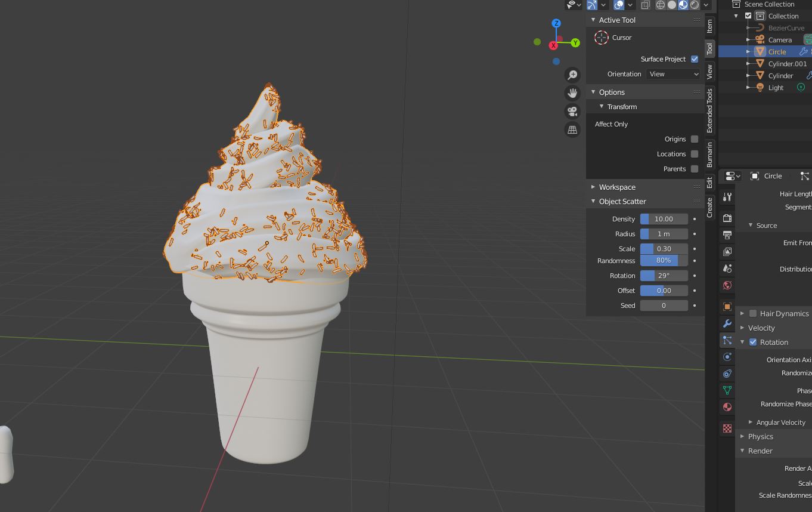Open Object Data properties tab
The height and width of the screenshot is (512, 812).
pos(727,390)
